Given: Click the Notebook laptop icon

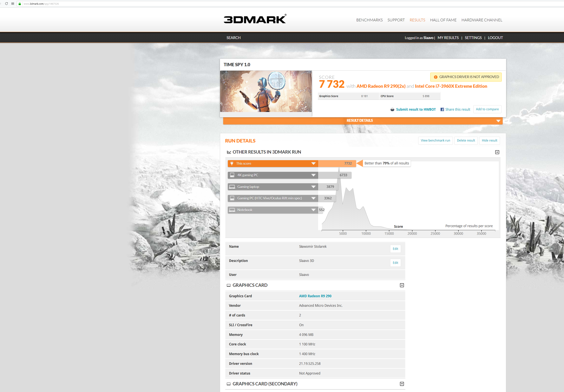Looking at the screenshot, I should (232, 210).
